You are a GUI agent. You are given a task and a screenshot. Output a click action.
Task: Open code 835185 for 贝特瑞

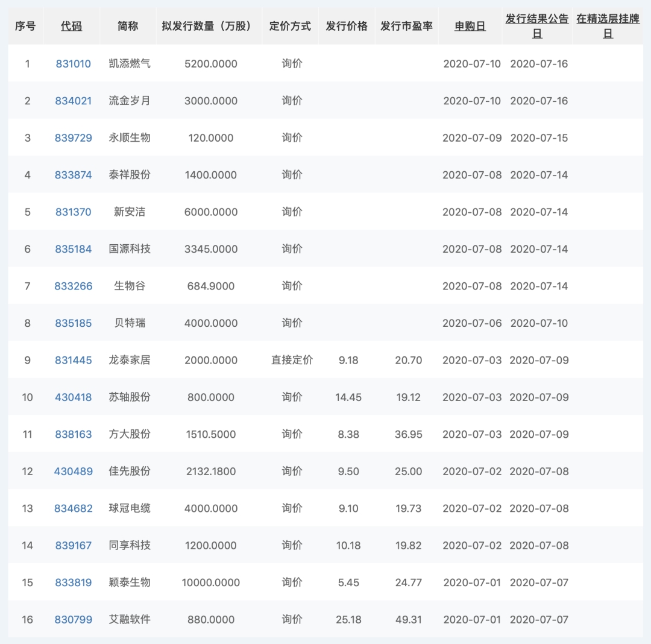pos(74,323)
